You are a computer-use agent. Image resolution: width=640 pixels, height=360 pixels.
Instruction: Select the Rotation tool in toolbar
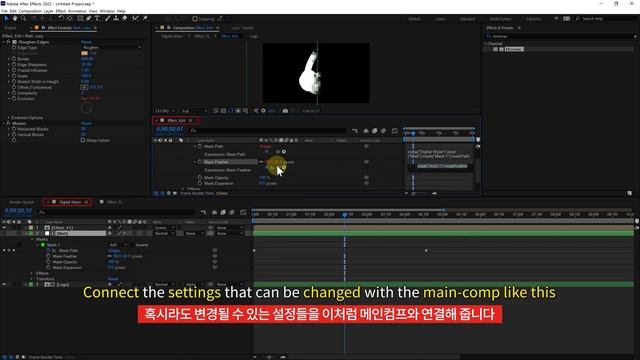tap(61, 18)
